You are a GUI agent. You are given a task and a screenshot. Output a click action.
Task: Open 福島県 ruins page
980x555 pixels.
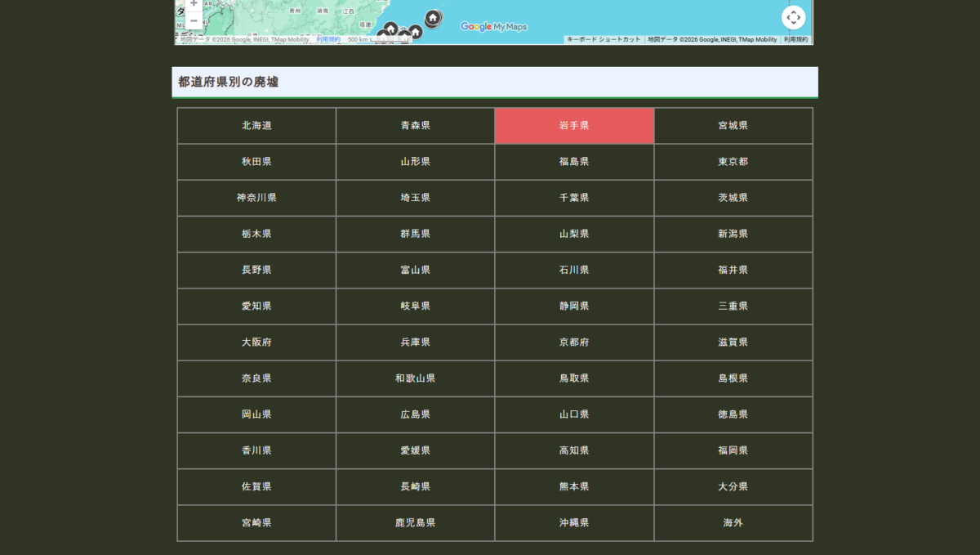click(574, 162)
